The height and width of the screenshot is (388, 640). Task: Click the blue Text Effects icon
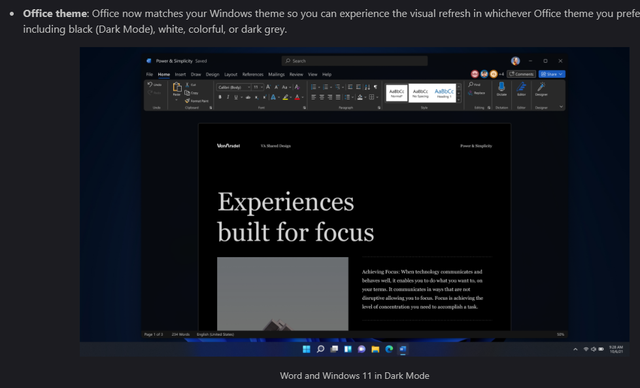click(x=273, y=97)
